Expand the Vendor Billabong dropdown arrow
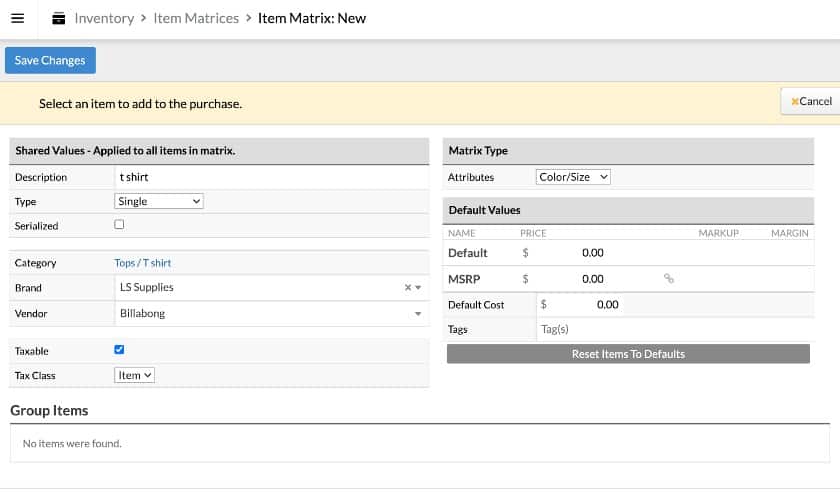The image size is (840, 499). [418, 314]
